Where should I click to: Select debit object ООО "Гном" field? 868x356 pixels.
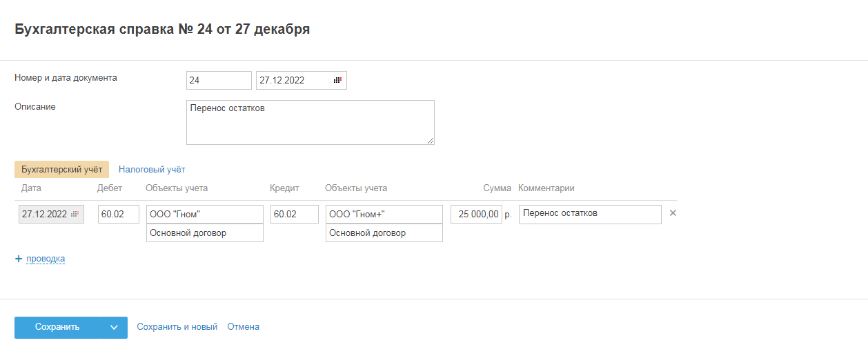pyautogui.click(x=205, y=215)
